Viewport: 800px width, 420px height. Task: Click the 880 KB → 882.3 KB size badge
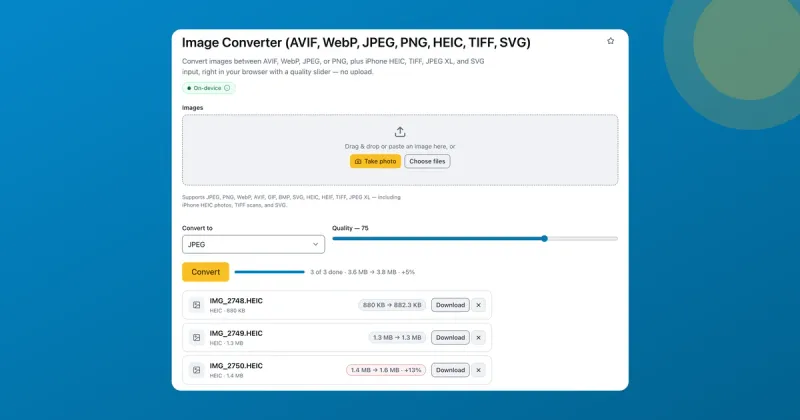392,305
